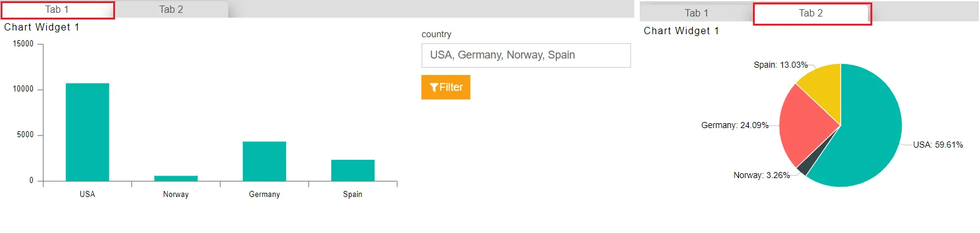The image size is (980, 233).
Task: Select Tab 1 in right panel
Action: 696,13
